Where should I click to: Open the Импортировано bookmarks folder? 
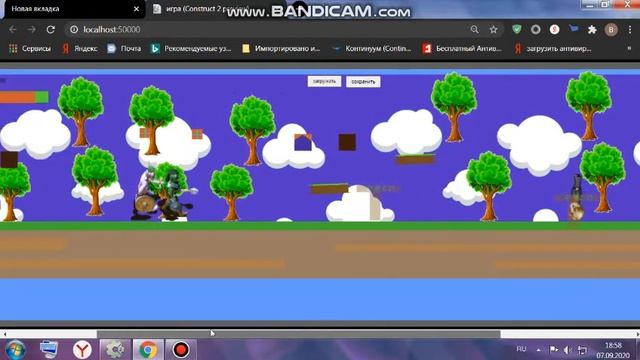click(281, 49)
